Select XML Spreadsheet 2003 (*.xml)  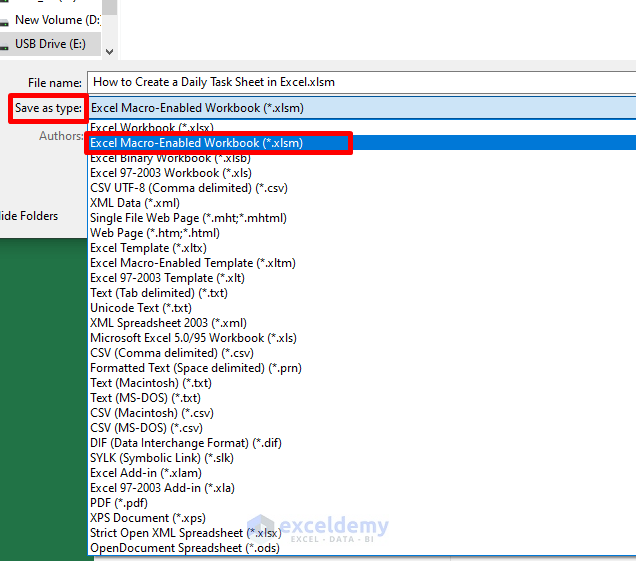pyautogui.click(x=362, y=323)
